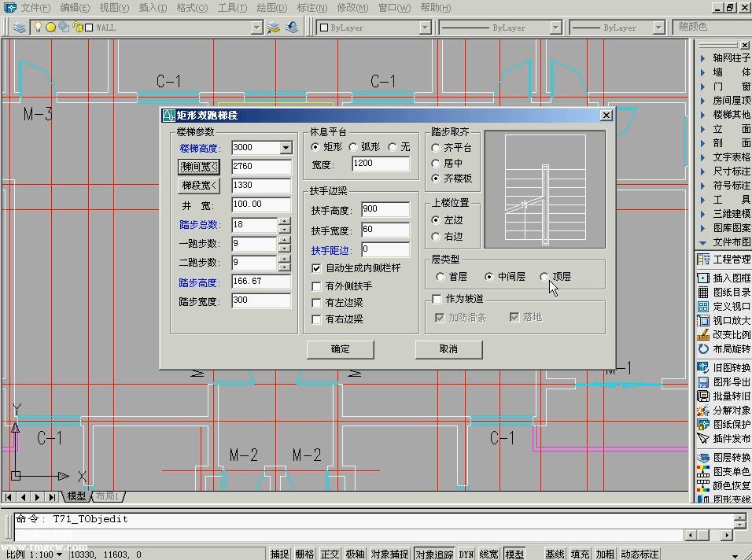Click the 图层转换 icon
This screenshot has width=752, height=560.
[703, 458]
